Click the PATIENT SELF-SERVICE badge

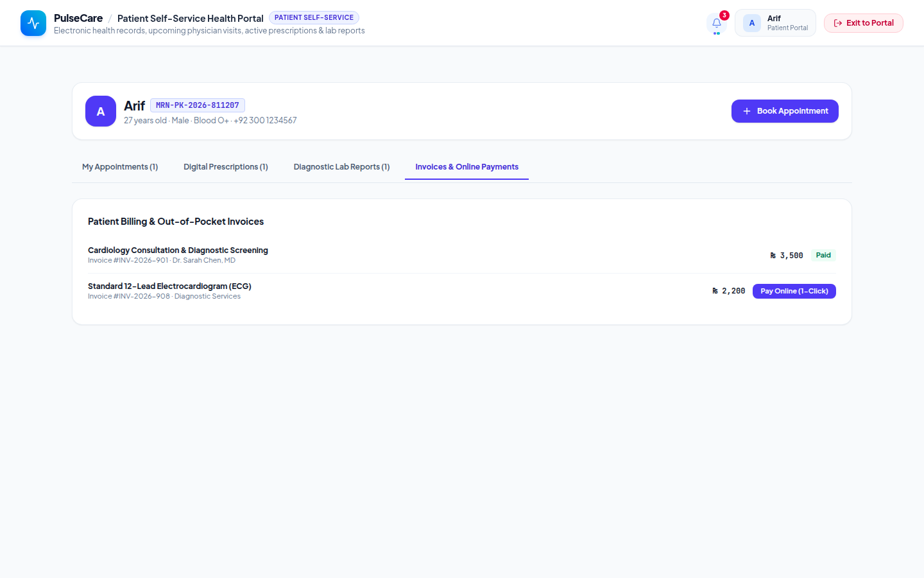(x=314, y=17)
